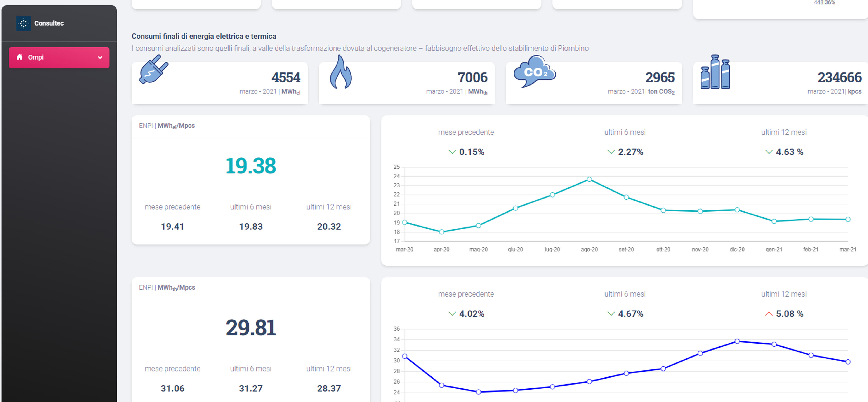
Task: Click the 19.38 ENPI electric value
Action: (251, 166)
